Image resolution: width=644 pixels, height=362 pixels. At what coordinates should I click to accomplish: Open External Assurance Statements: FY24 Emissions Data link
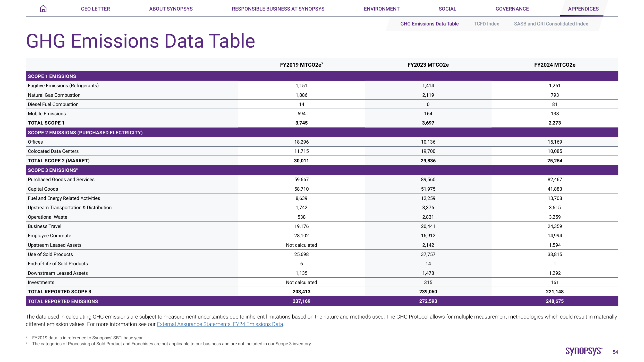tap(220, 324)
